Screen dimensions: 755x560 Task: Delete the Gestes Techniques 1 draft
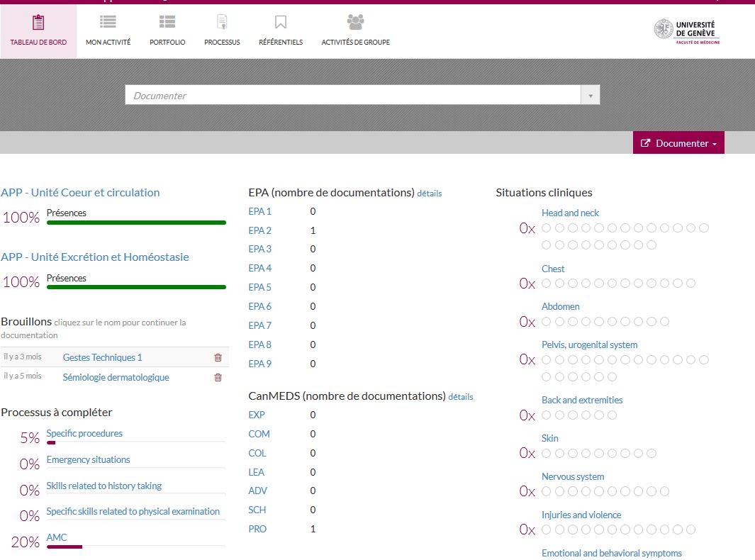218,358
